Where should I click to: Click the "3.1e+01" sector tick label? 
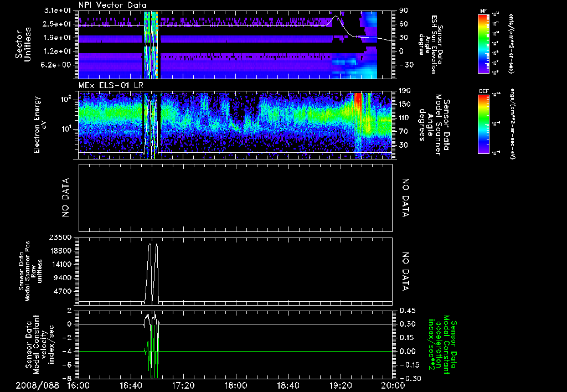58,11
